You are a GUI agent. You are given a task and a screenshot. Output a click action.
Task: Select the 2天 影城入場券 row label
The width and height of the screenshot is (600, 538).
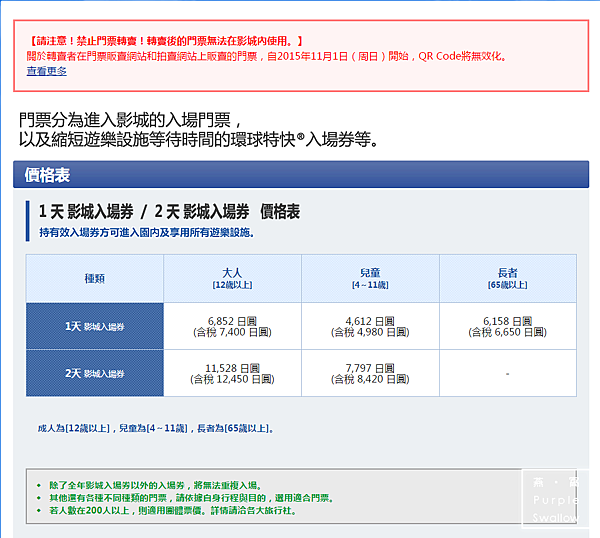(95, 373)
